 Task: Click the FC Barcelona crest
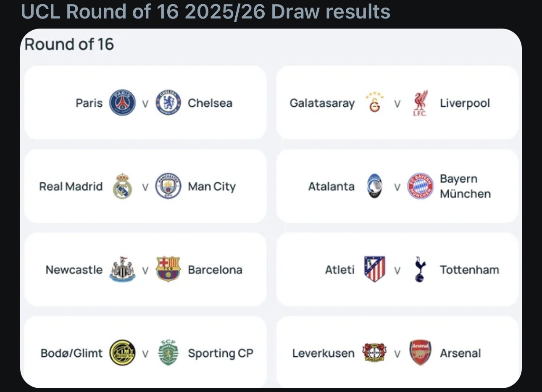pyautogui.click(x=168, y=269)
